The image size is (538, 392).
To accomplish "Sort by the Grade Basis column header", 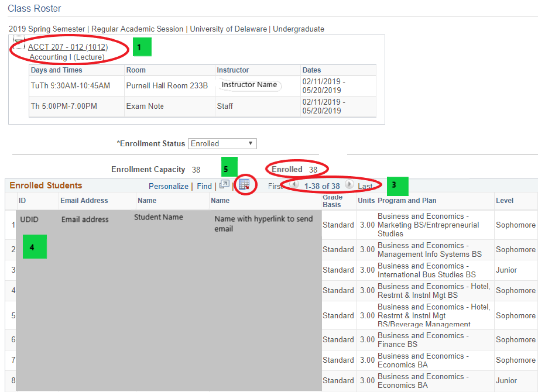I will tap(332, 201).
